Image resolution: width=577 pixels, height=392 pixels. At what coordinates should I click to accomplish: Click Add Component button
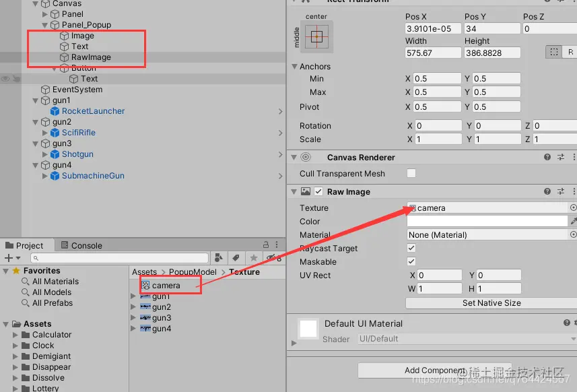[x=434, y=370]
